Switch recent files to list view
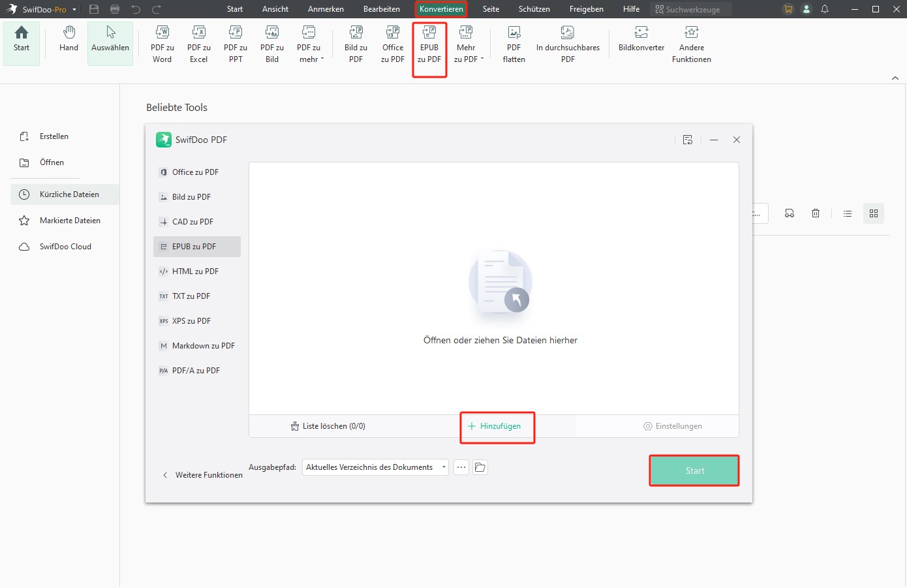Screen dimensions: 907x588 (x=848, y=213)
